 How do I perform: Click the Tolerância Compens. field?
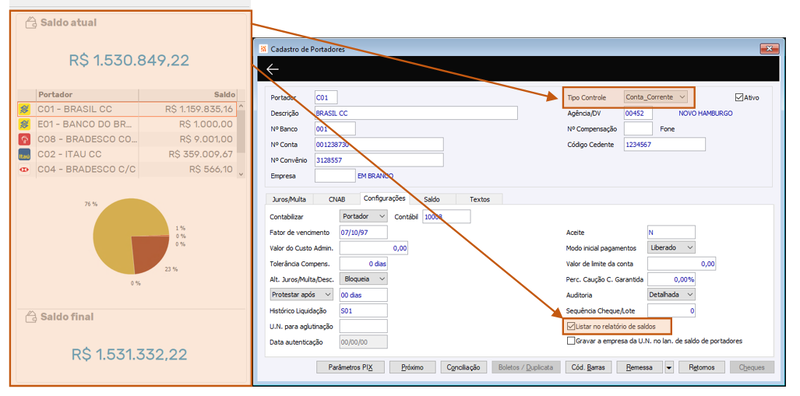coord(363,263)
